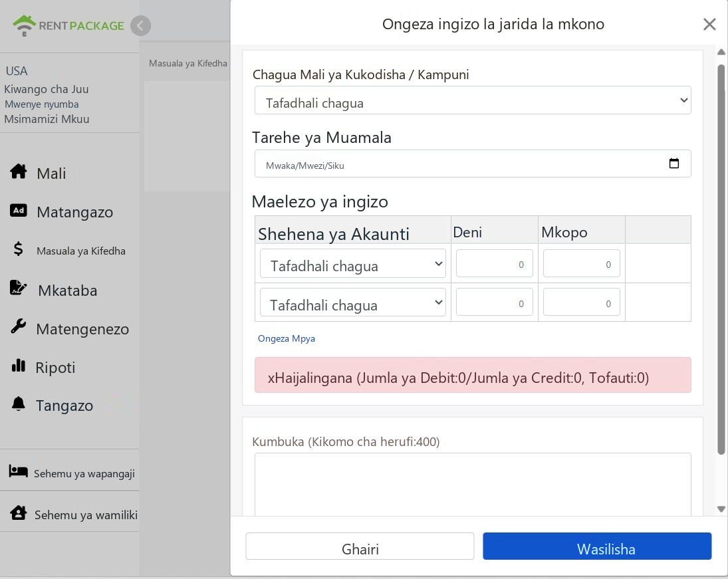Click the xHaijalingana balance warning message

pos(473,375)
